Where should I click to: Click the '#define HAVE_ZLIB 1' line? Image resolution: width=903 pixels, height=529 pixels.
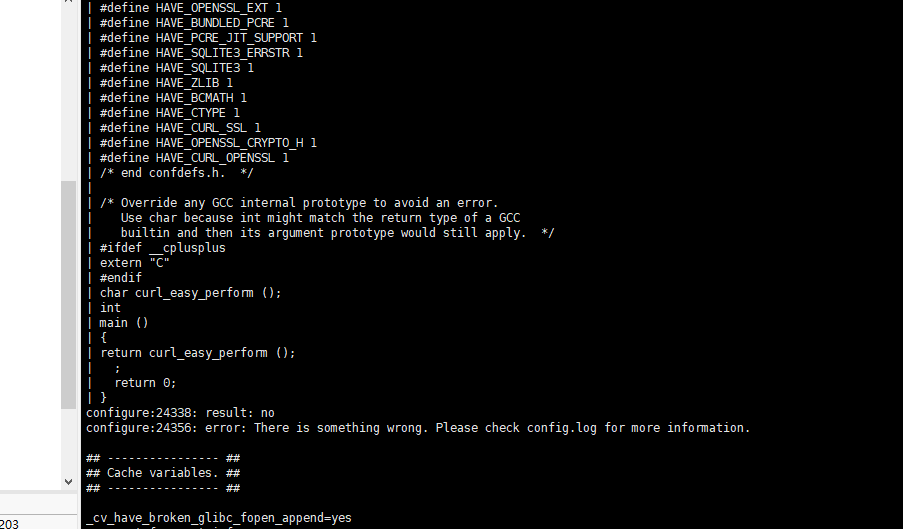(166, 82)
